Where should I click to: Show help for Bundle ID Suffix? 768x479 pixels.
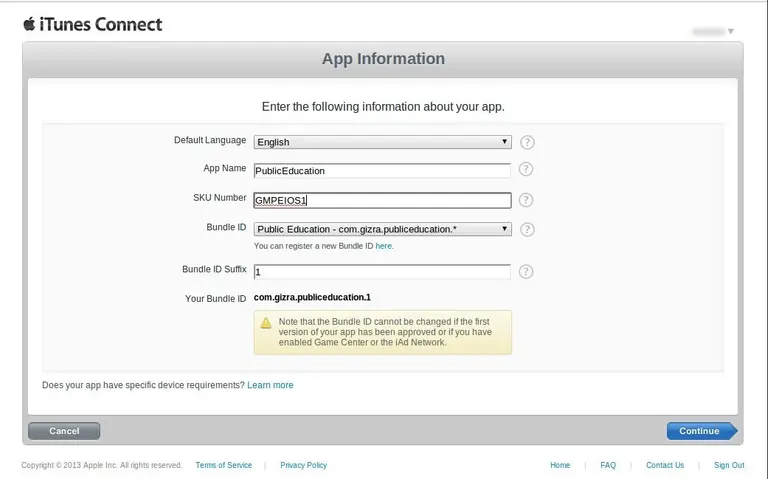coord(526,272)
